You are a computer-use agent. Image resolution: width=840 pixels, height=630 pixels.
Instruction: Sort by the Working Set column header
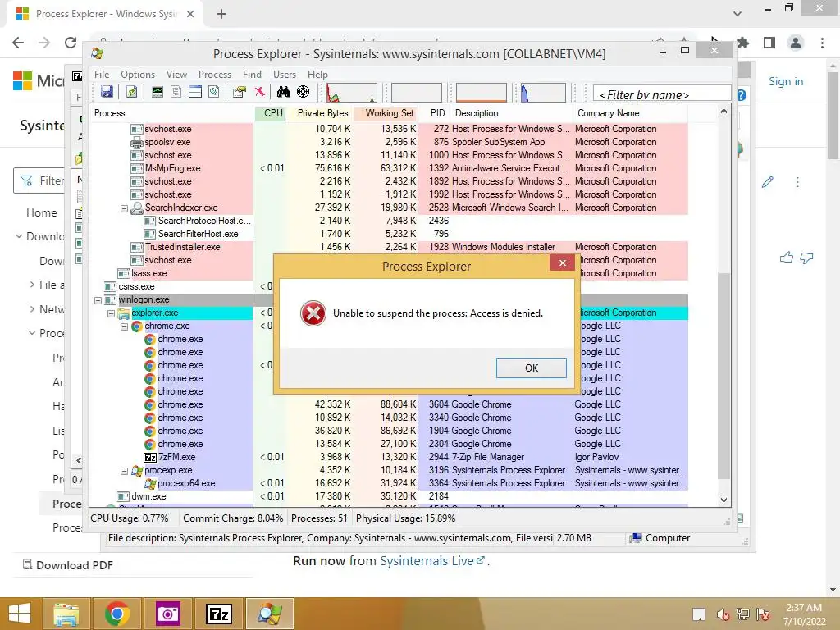387,113
